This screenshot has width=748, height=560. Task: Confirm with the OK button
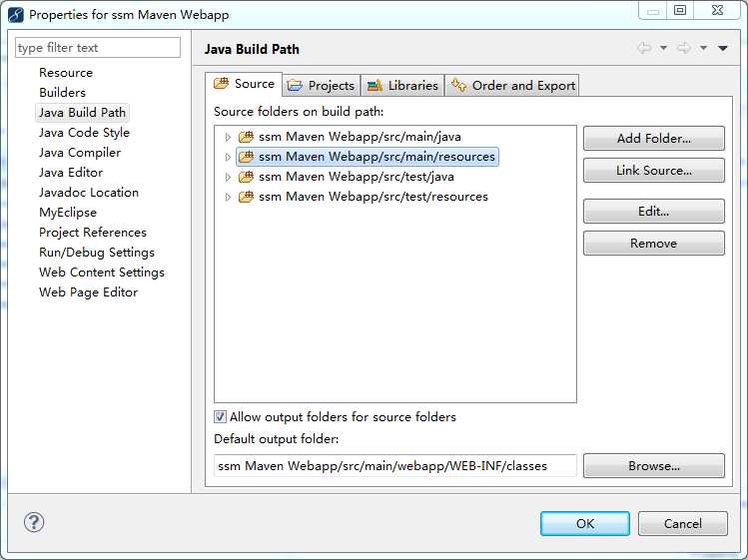585,524
